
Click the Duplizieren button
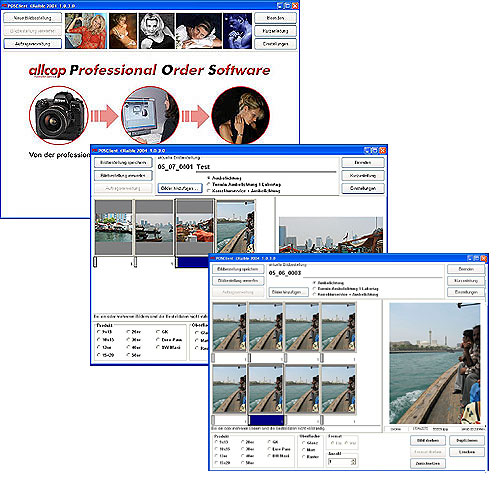[467, 441]
